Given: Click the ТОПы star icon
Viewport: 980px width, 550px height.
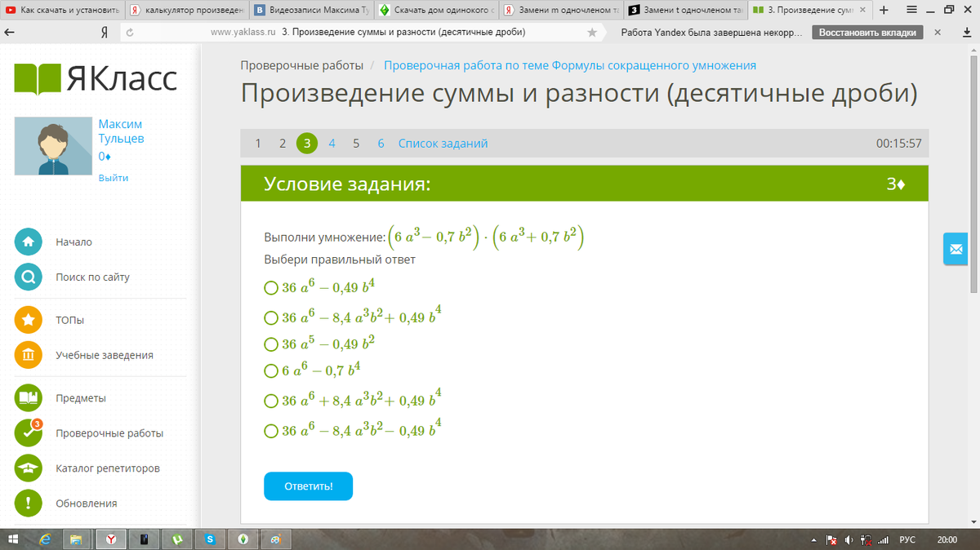Looking at the screenshot, I should [29, 320].
